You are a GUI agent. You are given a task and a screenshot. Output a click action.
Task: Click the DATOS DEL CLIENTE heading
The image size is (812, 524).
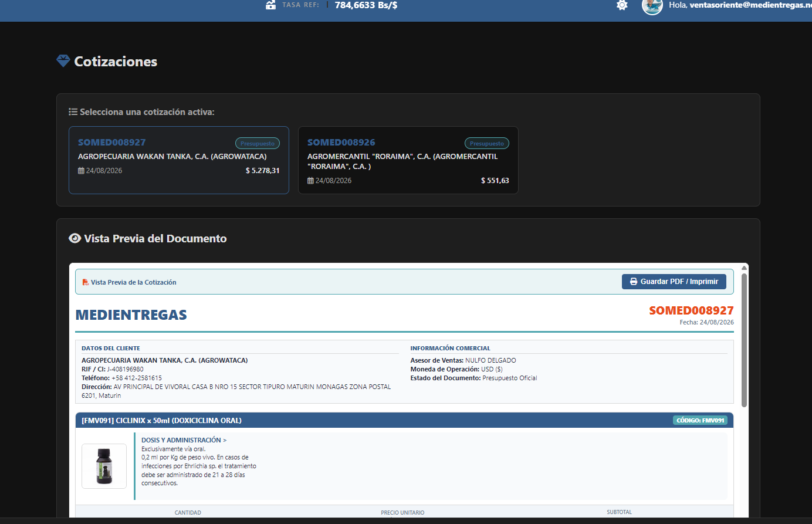[111, 349]
